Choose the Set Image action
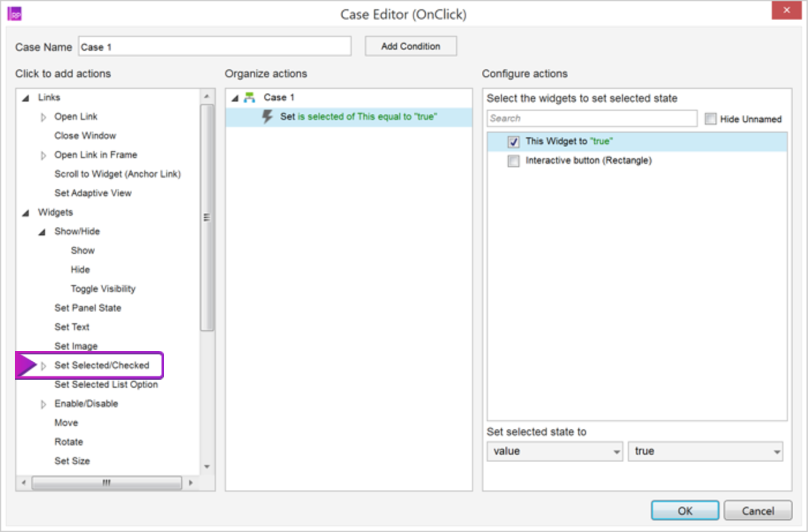Image resolution: width=810 pixels, height=532 pixels. pos(76,346)
